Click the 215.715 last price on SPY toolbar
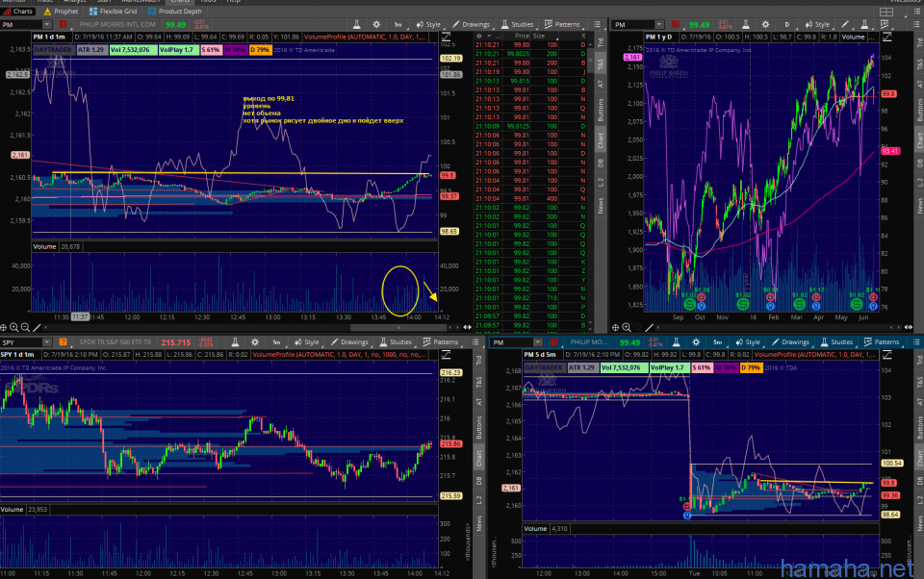Image resolution: width=924 pixels, height=579 pixels. coord(175,342)
